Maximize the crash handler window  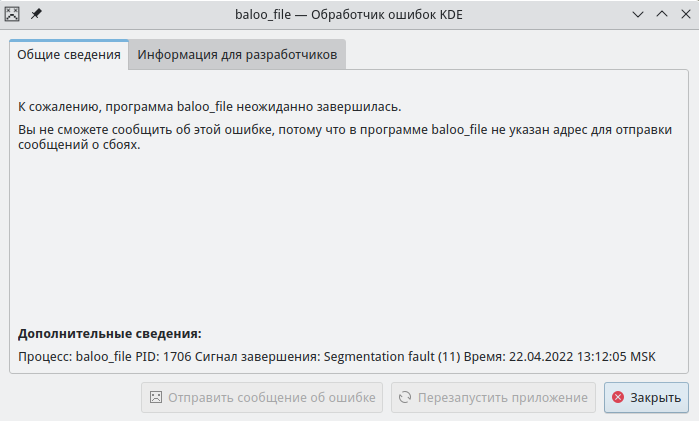click(x=661, y=14)
